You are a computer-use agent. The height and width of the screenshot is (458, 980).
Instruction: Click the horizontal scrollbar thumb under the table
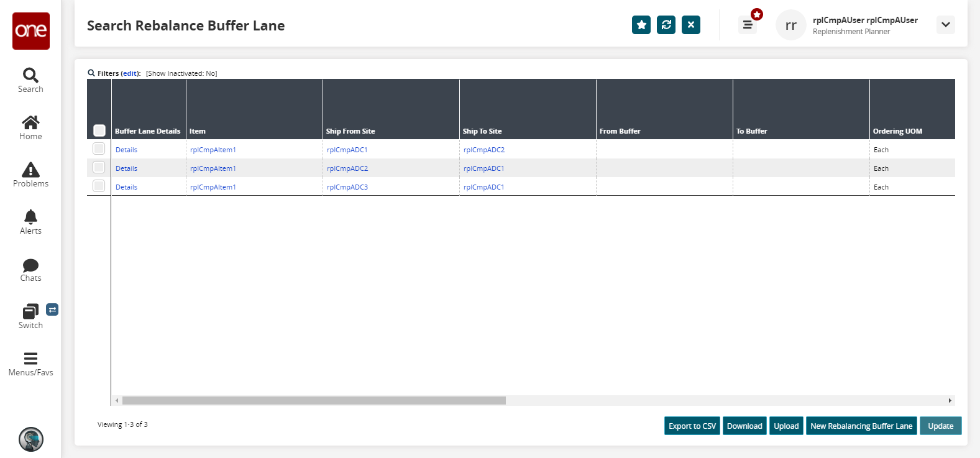[x=314, y=401]
